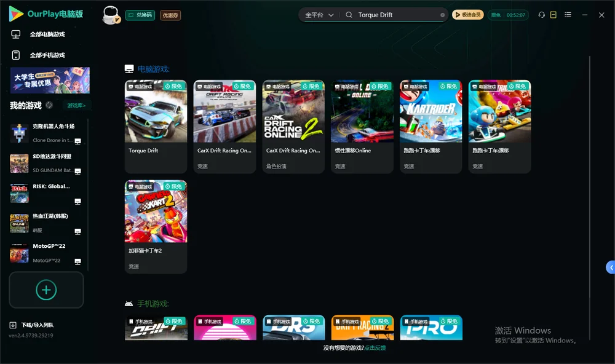Open the customer support headset icon

541,15
